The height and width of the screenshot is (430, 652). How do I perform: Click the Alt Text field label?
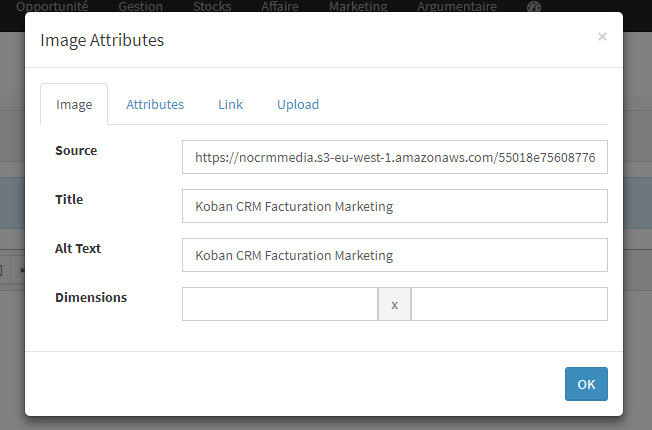pos(78,248)
